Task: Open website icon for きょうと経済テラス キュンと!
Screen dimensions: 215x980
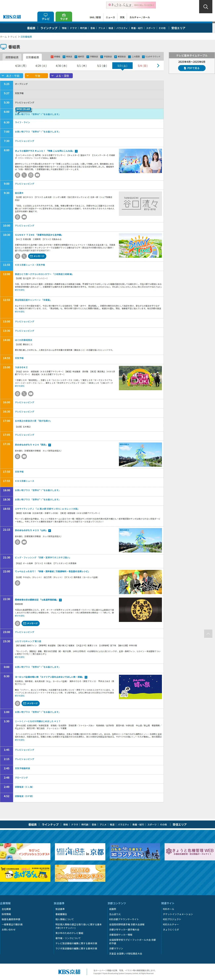Action: 18,175
